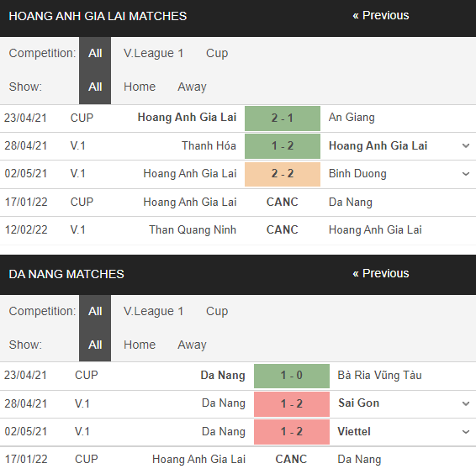Click bold Hoang Anh Gia Lai in 28/04/21 row
This screenshot has width=476, height=474.
click(378, 146)
